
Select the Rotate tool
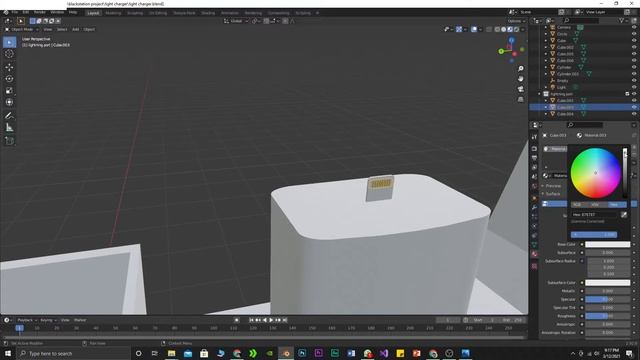click(x=9, y=79)
